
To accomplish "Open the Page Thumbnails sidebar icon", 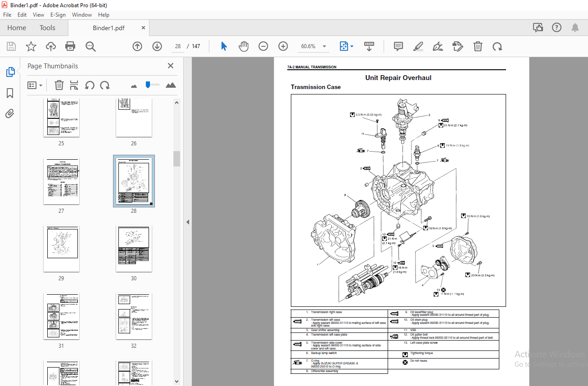I will point(10,72).
